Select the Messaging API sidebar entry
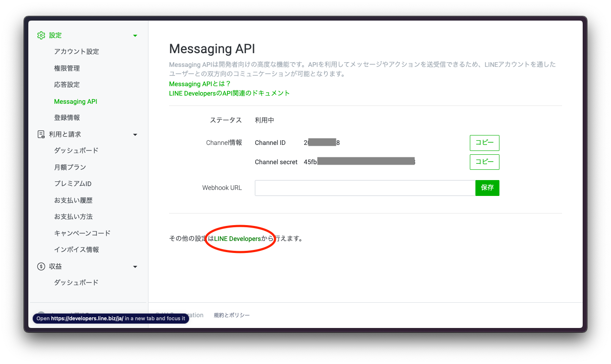611x364 pixels. [x=76, y=101]
